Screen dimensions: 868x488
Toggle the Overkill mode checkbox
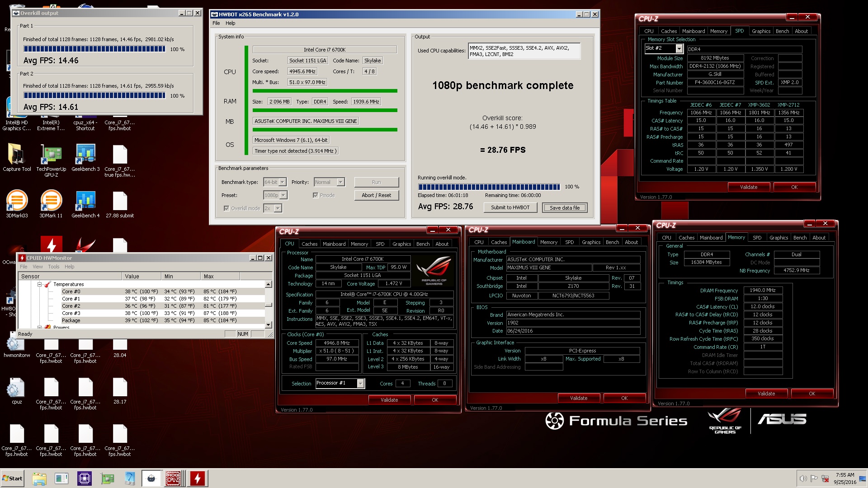pos(226,208)
